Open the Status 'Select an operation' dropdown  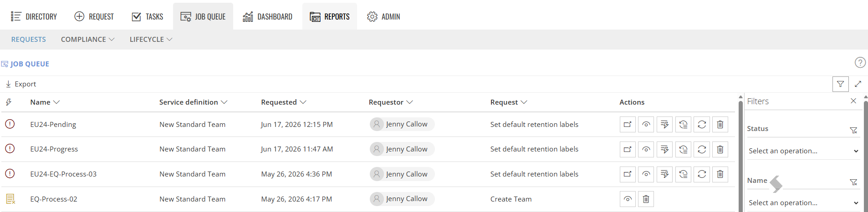tap(803, 151)
